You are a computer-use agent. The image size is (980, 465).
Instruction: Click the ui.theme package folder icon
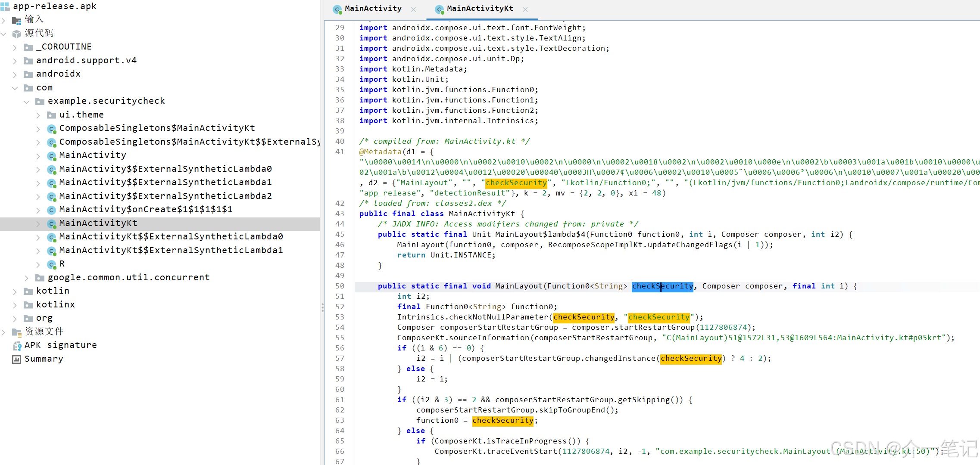click(52, 115)
